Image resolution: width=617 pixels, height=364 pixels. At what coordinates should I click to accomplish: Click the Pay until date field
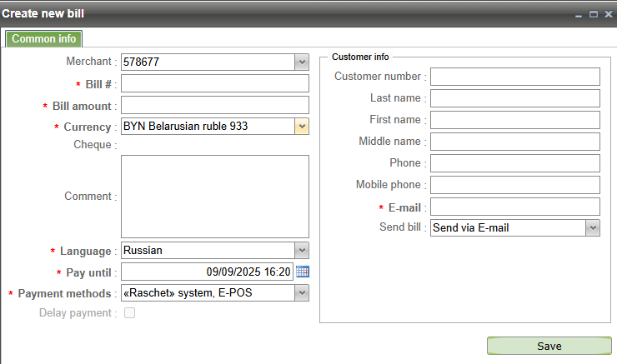[207, 272]
